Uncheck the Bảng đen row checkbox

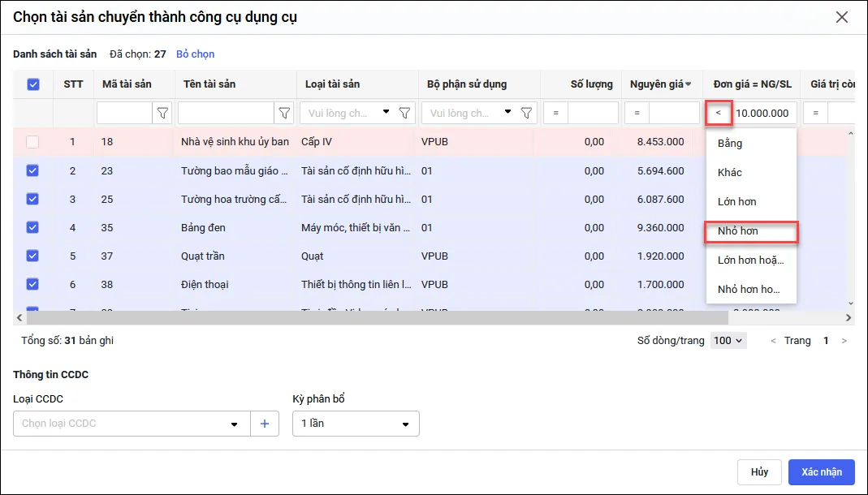[32, 228]
